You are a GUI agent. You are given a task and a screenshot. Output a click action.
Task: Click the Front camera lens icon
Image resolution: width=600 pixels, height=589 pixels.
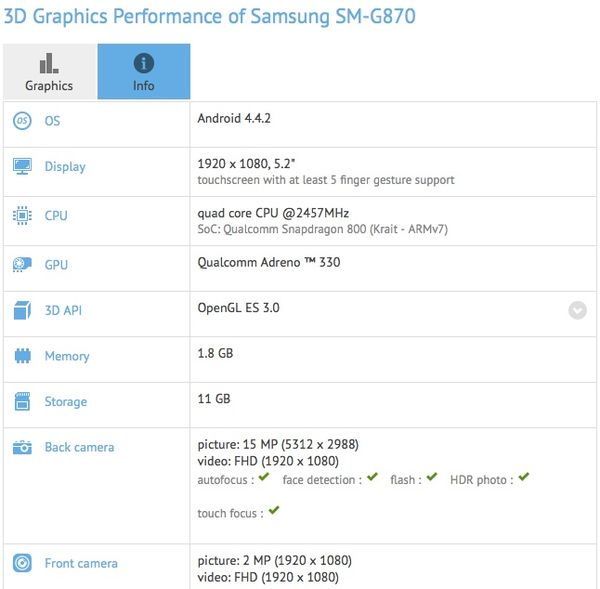[22, 564]
